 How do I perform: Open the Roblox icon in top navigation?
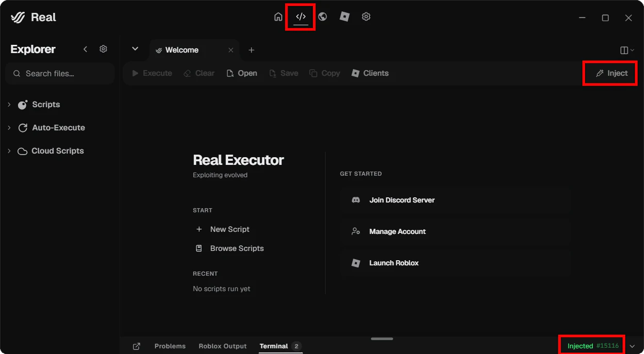(345, 17)
